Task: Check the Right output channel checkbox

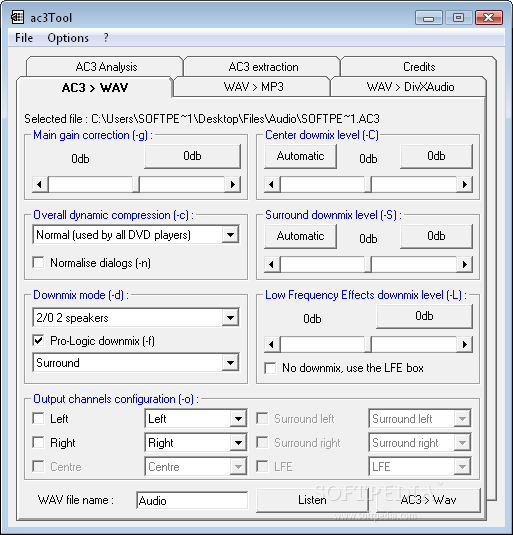Action: tap(38, 443)
